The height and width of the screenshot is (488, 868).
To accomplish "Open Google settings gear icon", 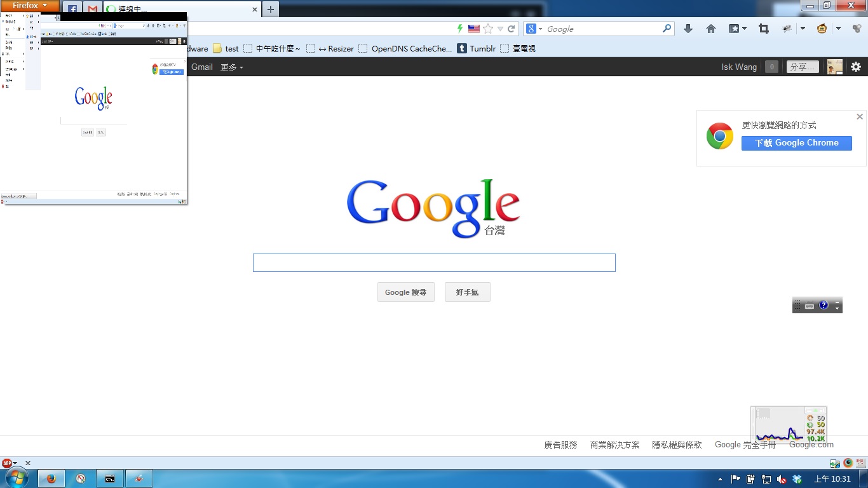I will click(x=856, y=67).
